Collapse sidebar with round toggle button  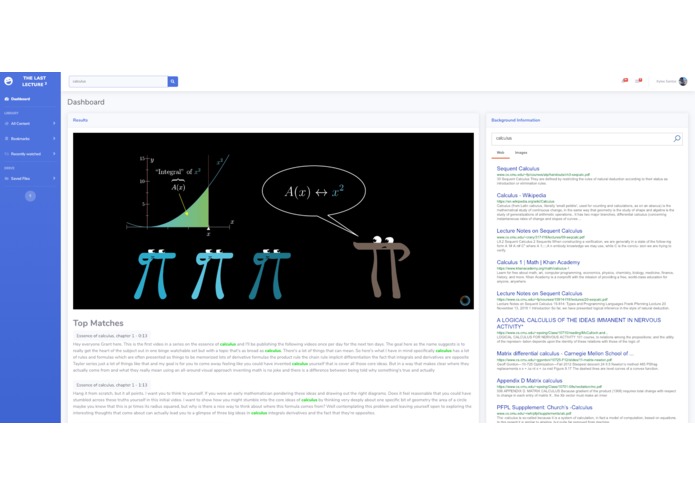point(30,196)
